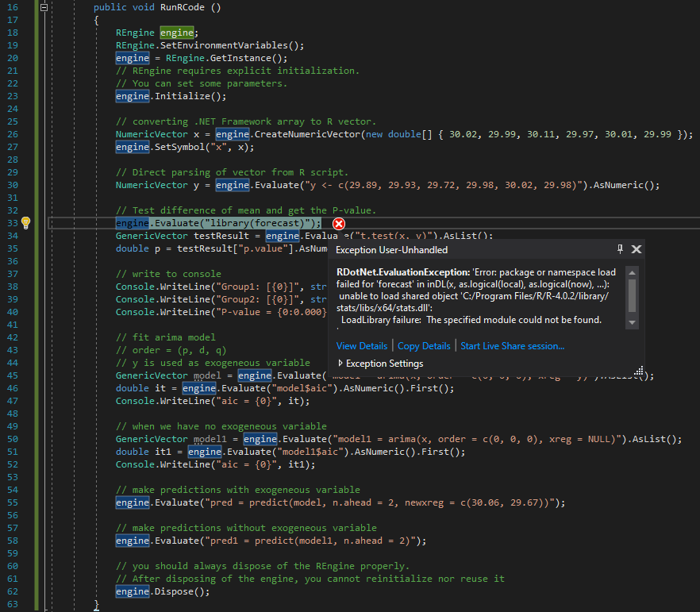This screenshot has height=612, width=700.
Task: Click the scrollbar up arrow in exception message
Action: 633,273
